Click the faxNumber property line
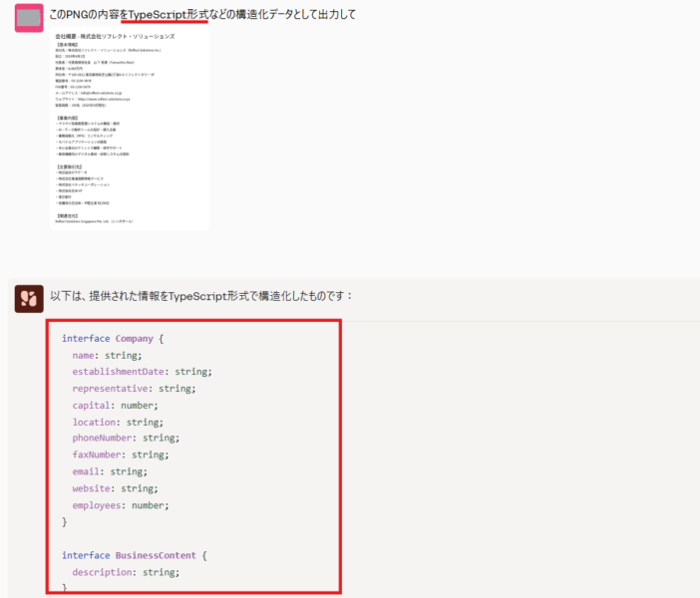This screenshot has width=700, height=598. point(121,454)
